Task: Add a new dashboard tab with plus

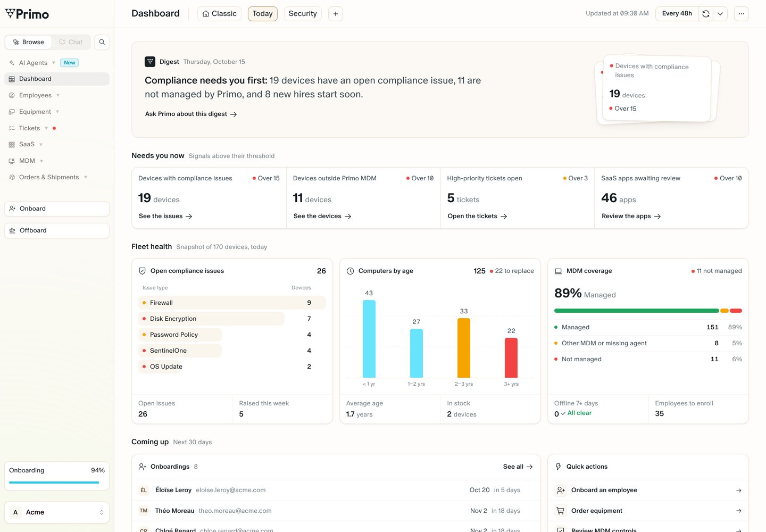Action: click(336, 14)
